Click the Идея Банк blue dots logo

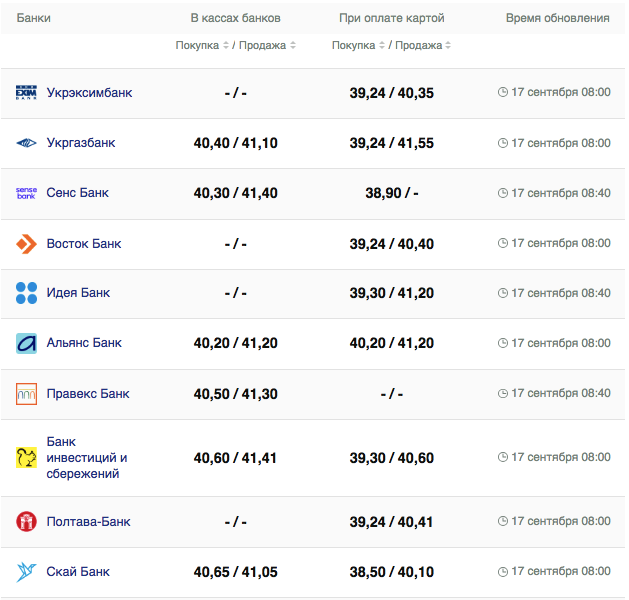(26, 293)
